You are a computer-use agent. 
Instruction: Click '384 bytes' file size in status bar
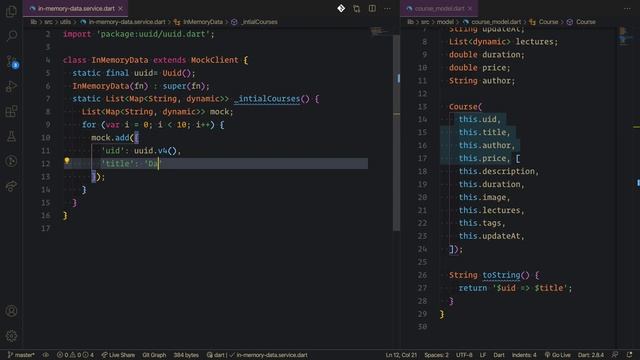(x=186, y=355)
